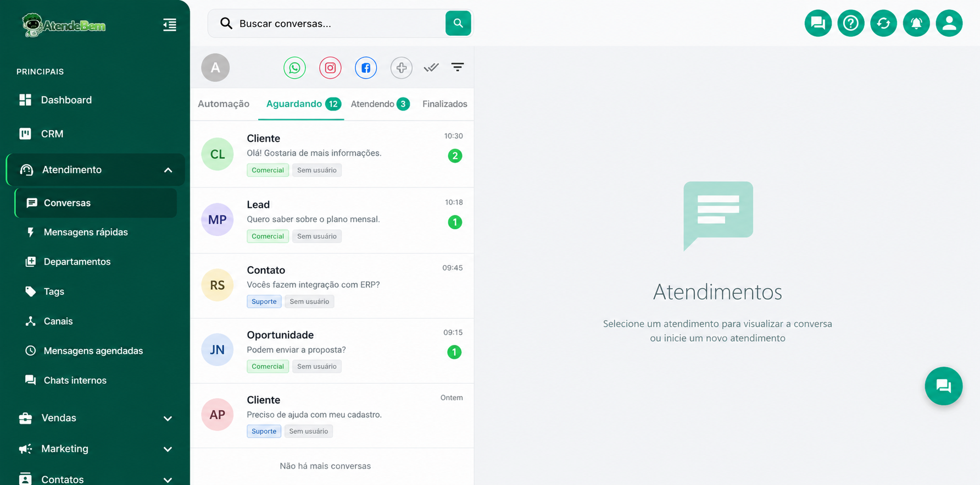Viewport: 980px width, 485px height.
Task: Expand the Vendas menu section
Action: coord(96,418)
